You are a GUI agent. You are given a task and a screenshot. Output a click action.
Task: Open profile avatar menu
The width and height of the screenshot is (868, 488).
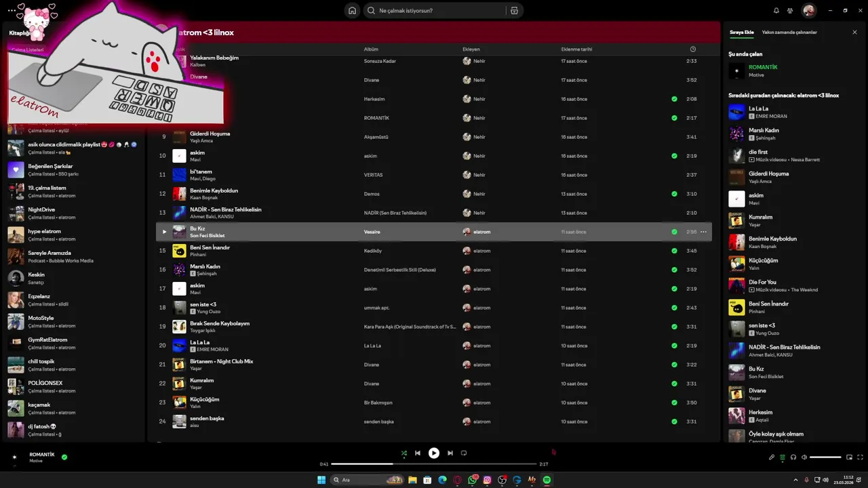point(809,11)
